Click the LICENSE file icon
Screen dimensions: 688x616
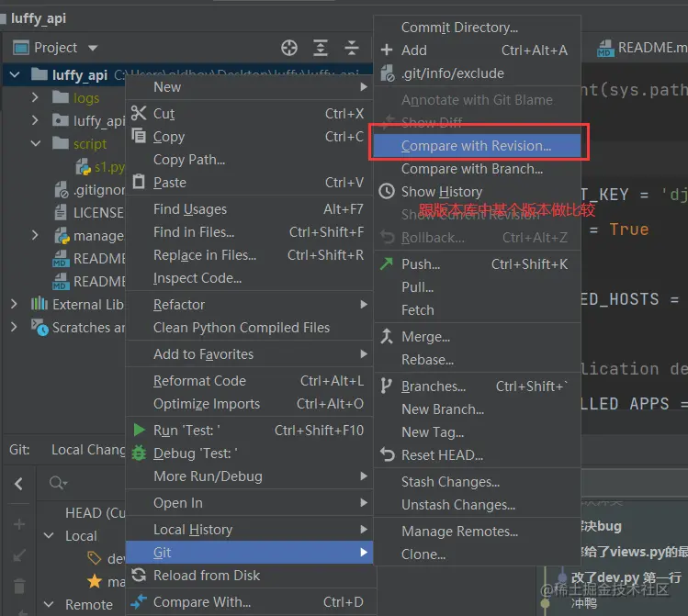(61, 213)
